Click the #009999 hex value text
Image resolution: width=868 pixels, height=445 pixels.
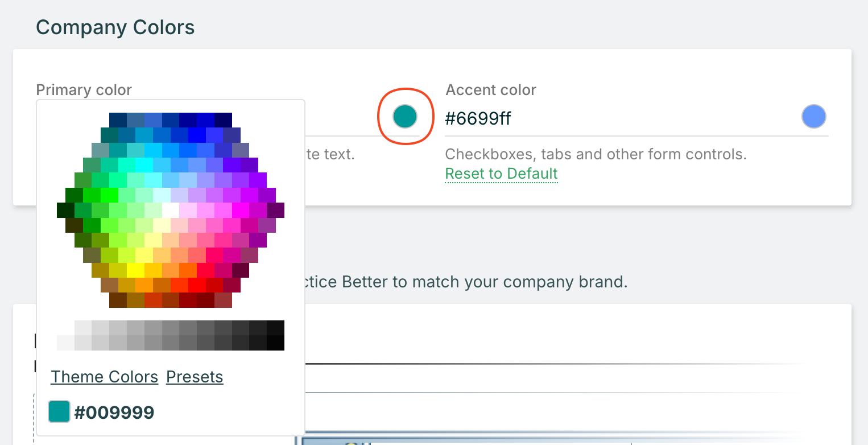coord(114,413)
